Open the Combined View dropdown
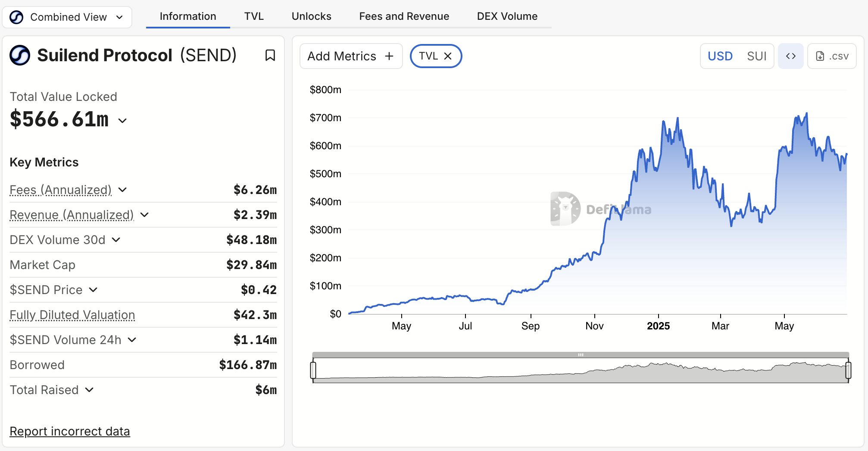 click(x=119, y=17)
